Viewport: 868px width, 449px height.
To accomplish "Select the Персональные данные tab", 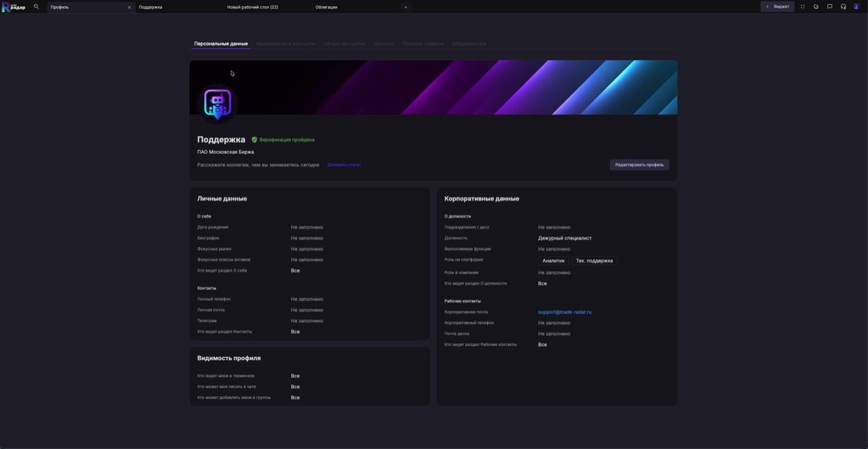I will click(221, 44).
